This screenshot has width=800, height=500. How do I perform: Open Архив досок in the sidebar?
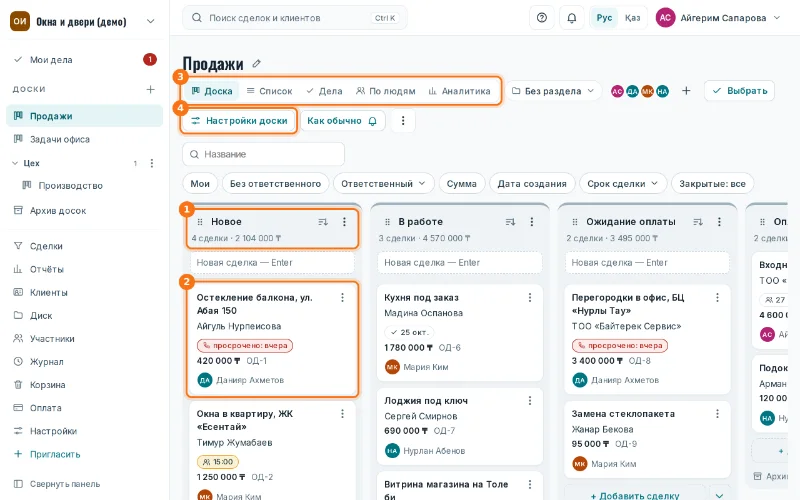tap(84, 211)
